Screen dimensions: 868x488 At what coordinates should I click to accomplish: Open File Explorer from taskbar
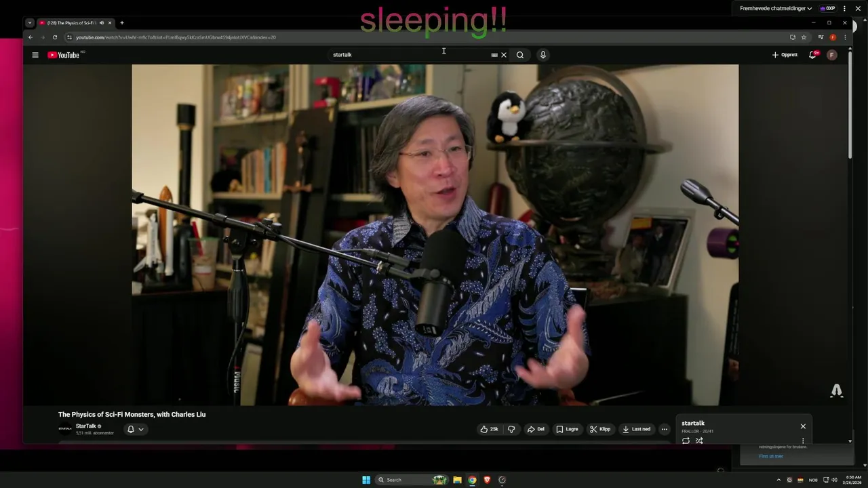(457, 480)
